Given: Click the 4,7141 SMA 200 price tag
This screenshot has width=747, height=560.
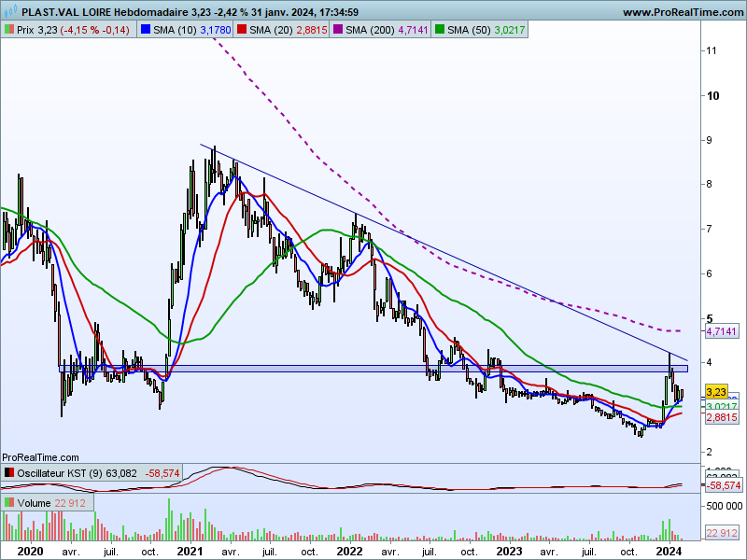Looking at the screenshot, I should click(x=721, y=331).
